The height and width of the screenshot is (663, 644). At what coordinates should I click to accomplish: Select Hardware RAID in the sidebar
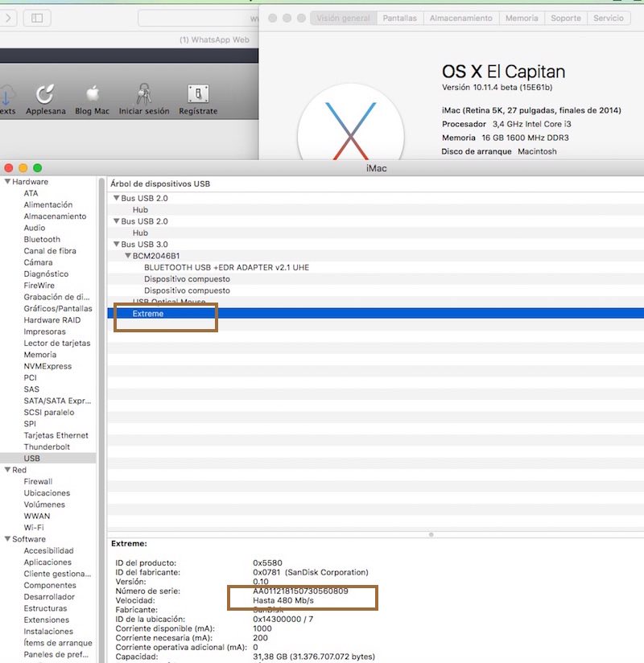click(x=52, y=320)
